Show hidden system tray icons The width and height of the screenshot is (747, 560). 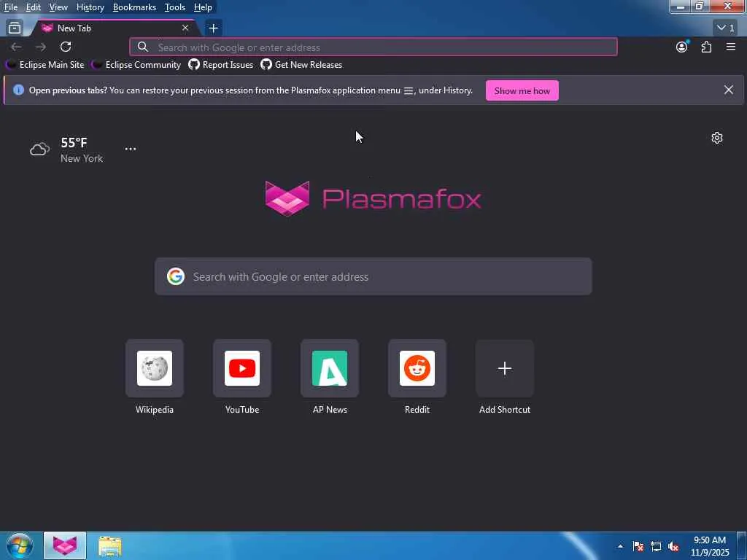[620, 546]
